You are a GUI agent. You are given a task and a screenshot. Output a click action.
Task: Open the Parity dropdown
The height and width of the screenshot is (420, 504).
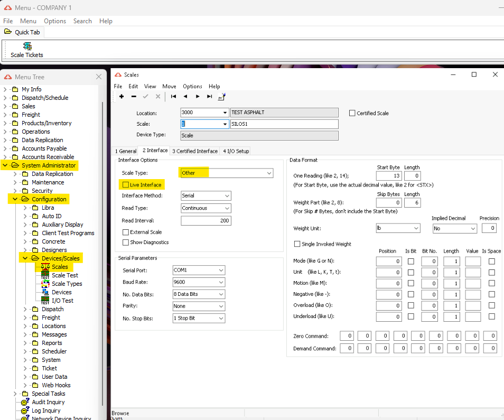221,306
